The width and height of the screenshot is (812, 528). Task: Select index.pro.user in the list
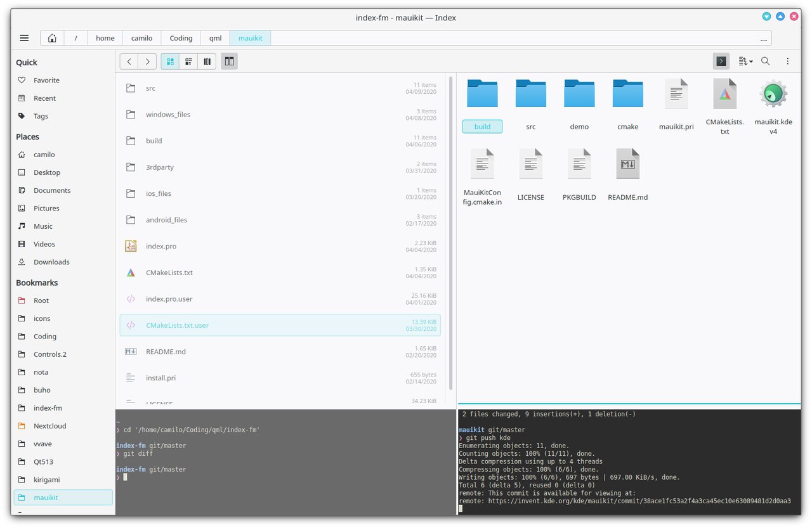(280, 299)
